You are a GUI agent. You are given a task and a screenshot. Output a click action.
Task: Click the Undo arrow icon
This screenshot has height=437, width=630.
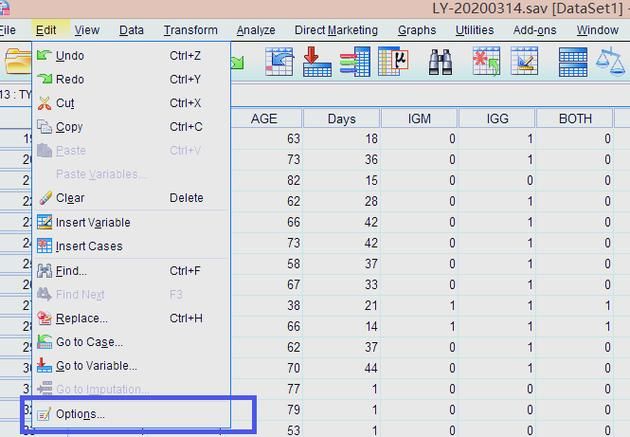pos(44,55)
